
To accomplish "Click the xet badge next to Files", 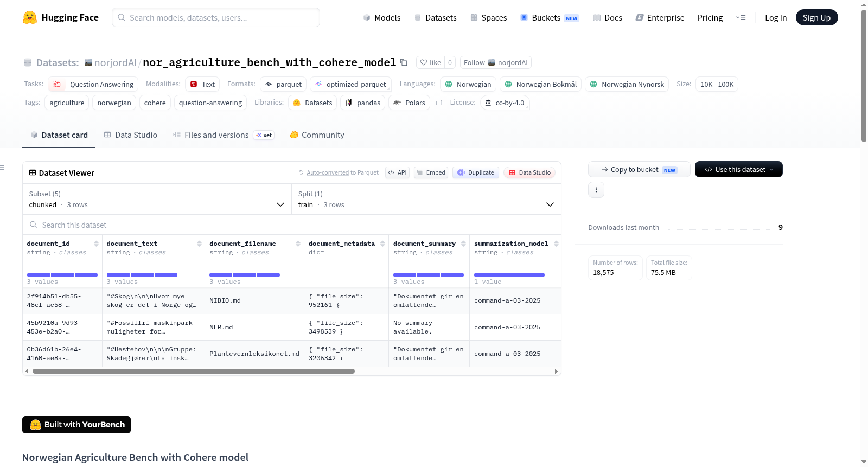I will pos(264,135).
